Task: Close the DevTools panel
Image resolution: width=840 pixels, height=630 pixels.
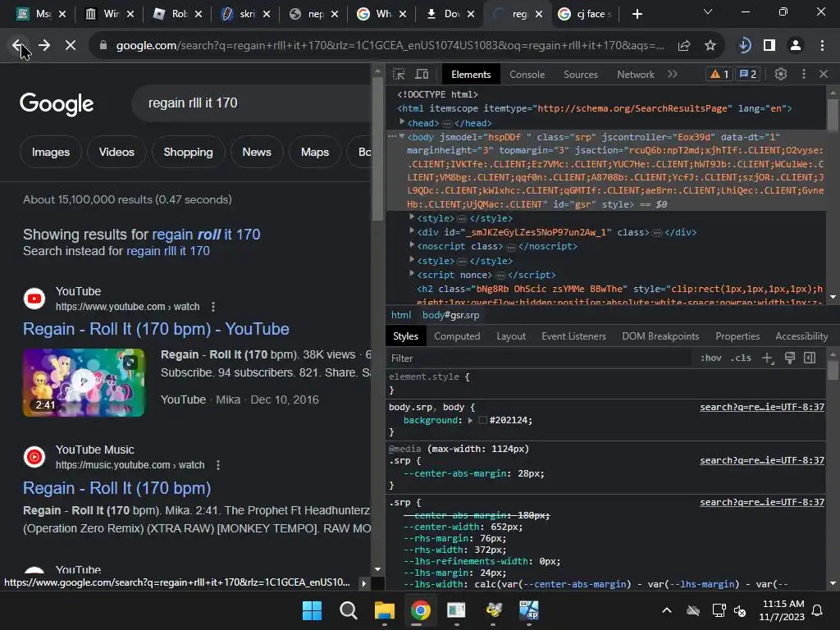Action: point(824,75)
